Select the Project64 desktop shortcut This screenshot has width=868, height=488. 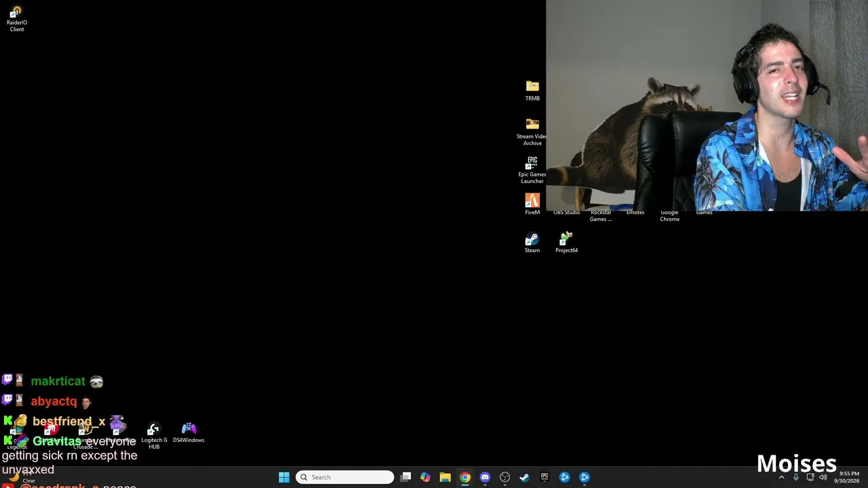tap(566, 243)
